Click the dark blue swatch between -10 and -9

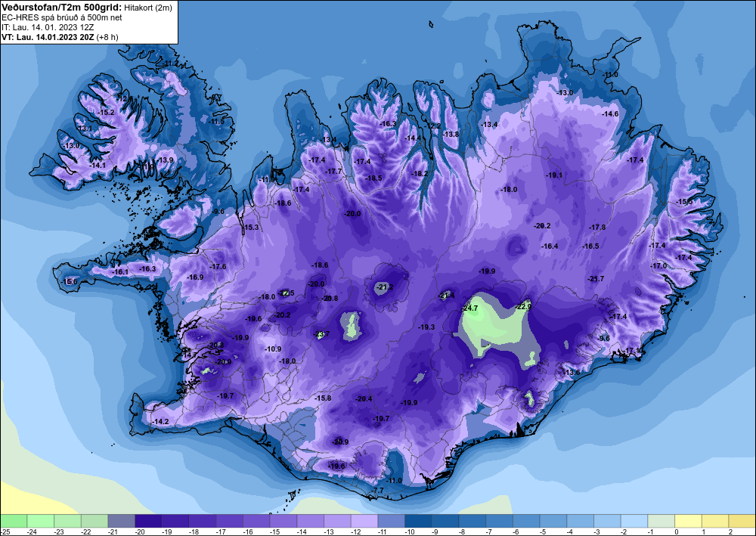(x=419, y=521)
